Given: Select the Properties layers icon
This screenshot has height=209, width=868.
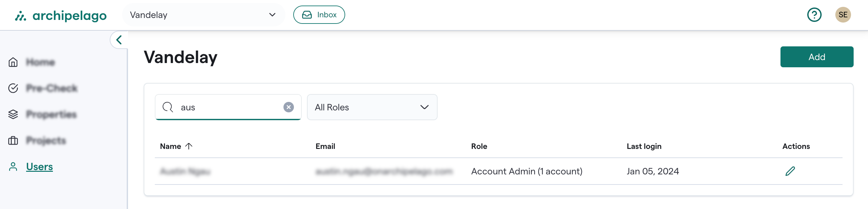Looking at the screenshot, I should tap(13, 114).
